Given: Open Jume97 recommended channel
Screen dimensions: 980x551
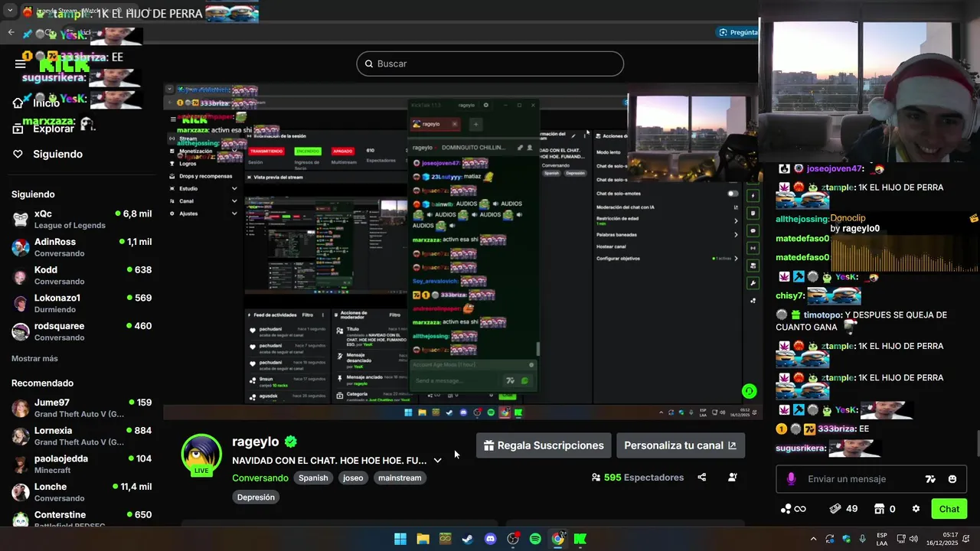Looking at the screenshot, I should (x=82, y=408).
